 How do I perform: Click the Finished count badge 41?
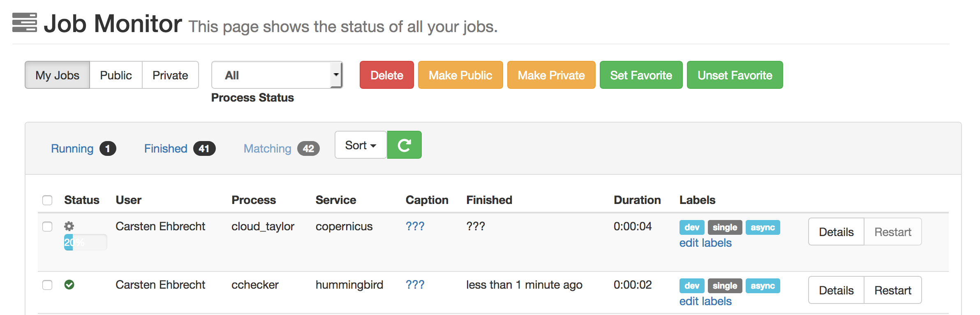click(x=204, y=148)
